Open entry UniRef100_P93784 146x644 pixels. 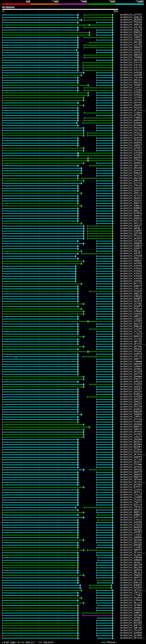[x=131, y=135]
